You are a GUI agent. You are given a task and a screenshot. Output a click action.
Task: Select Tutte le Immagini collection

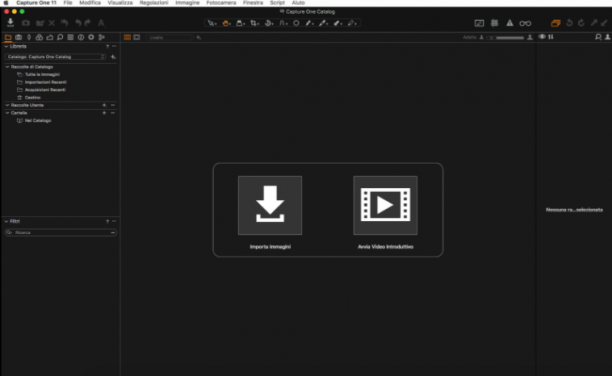pyautogui.click(x=42, y=75)
